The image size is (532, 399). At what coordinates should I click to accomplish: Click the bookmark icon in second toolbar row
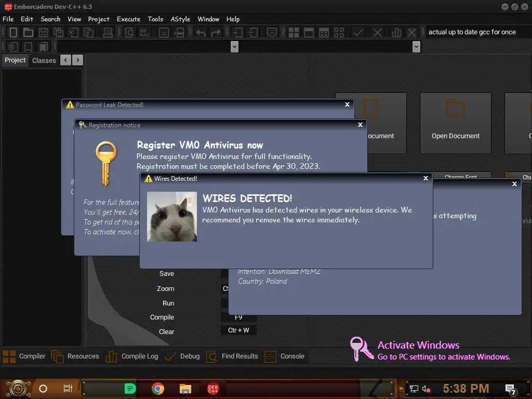[28, 47]
